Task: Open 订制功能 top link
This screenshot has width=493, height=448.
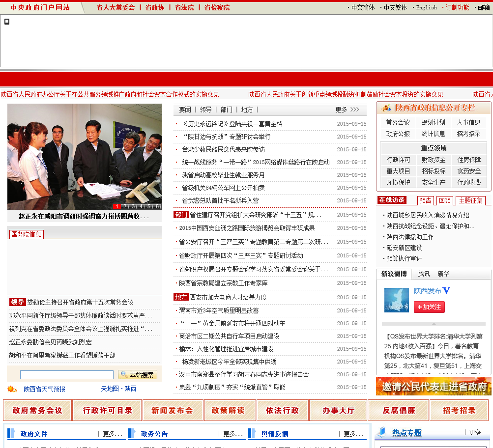Action: tap(457, 7)
